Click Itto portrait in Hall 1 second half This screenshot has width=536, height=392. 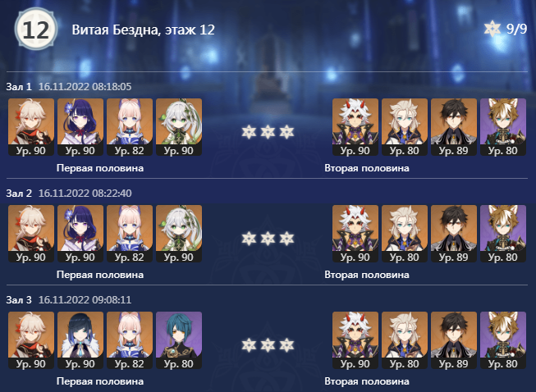point(355,127)
